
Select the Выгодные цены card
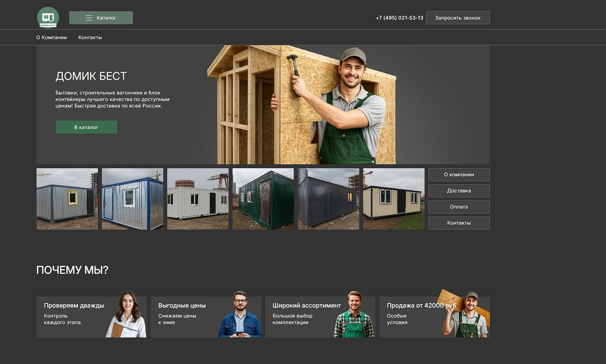pos(206,317)
